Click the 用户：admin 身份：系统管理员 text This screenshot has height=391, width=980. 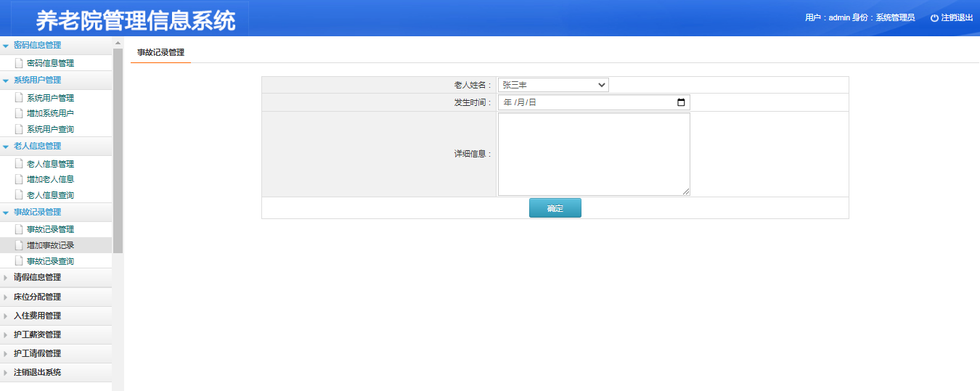coord(859,18)
